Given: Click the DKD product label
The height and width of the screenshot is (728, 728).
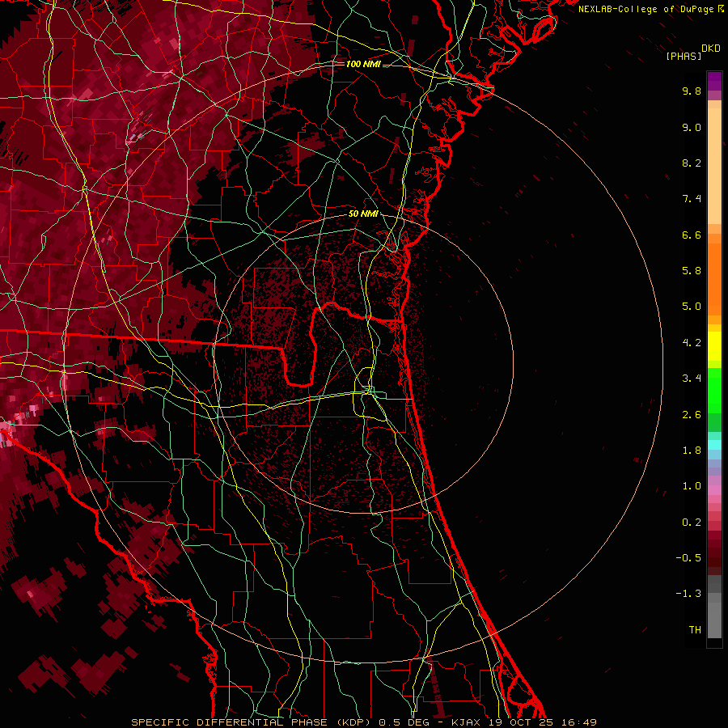Looking at the screenshot, I should coord(711,49).
